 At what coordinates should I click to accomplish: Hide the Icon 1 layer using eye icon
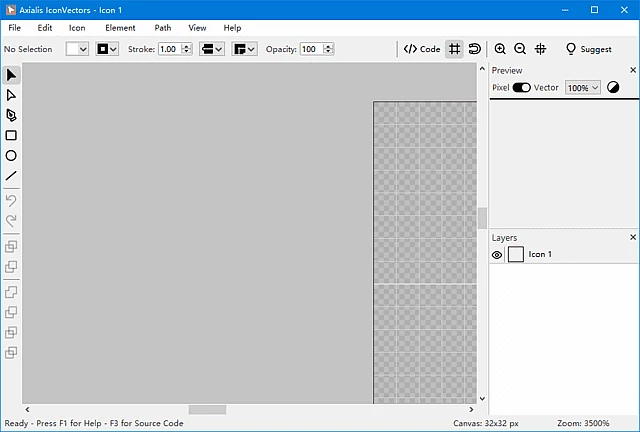(x=497, y=255)
